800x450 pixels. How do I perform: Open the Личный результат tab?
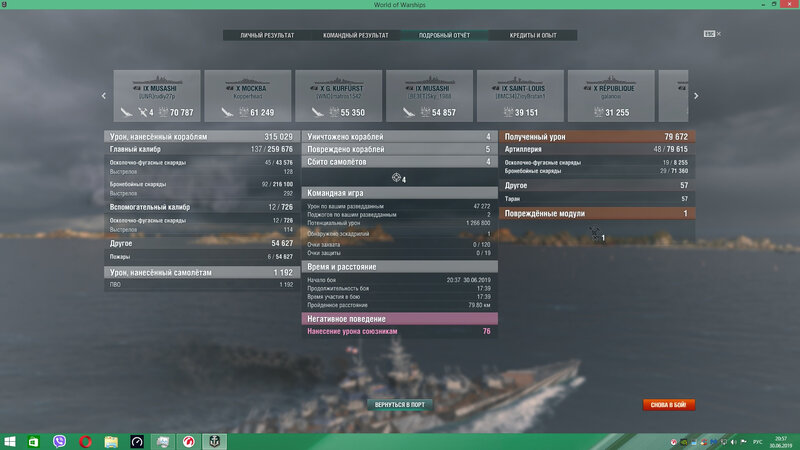click(x=267, y=35)
